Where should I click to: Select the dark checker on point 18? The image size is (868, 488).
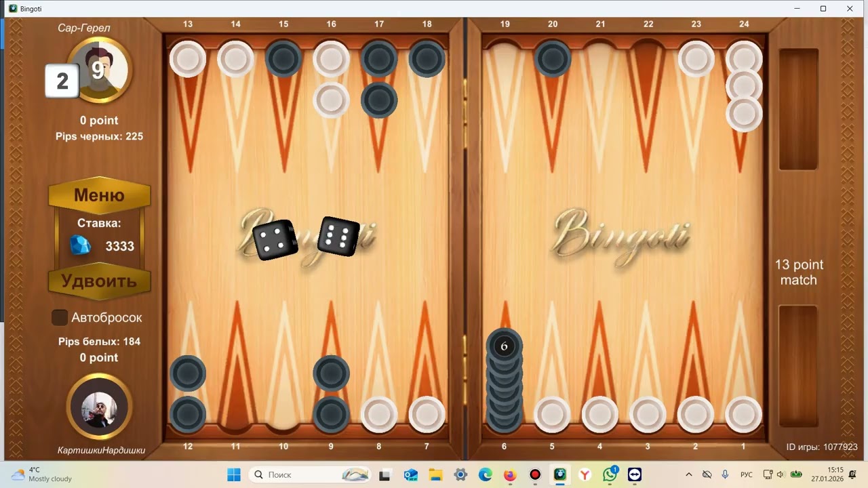(427, 59)
